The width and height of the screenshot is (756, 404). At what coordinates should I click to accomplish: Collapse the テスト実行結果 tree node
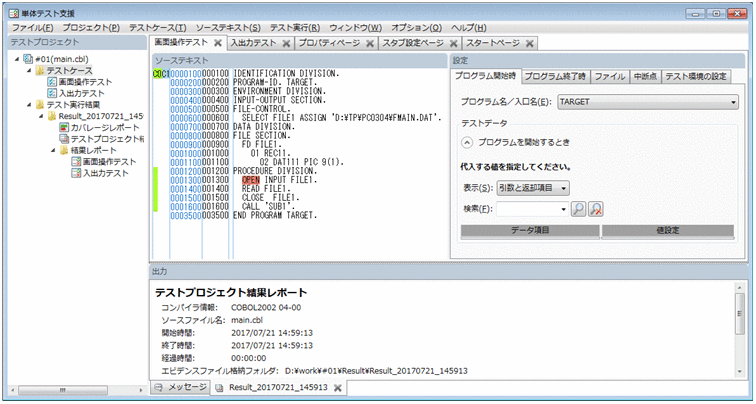[x=29, y=105]
